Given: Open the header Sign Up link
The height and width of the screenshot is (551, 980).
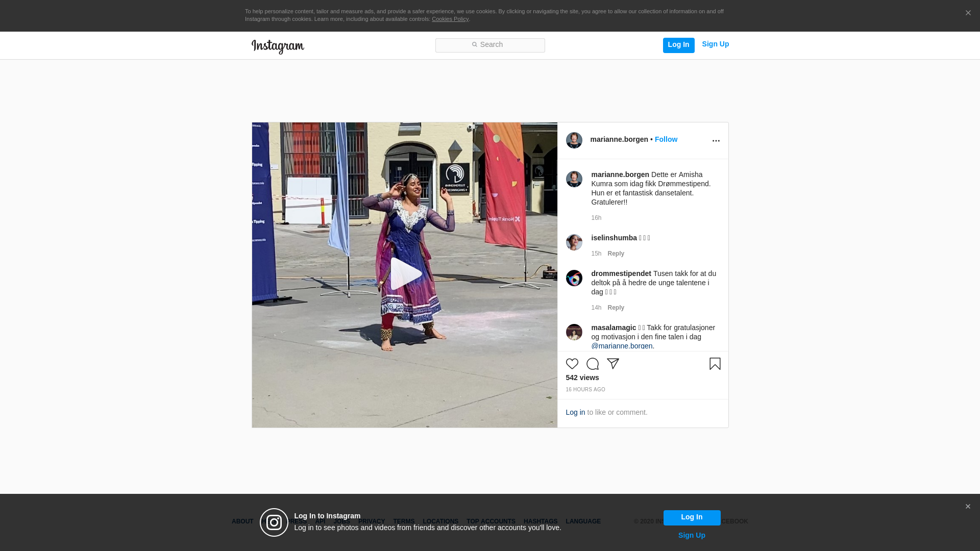Looking at the screenshot, I should coord(715,44).
